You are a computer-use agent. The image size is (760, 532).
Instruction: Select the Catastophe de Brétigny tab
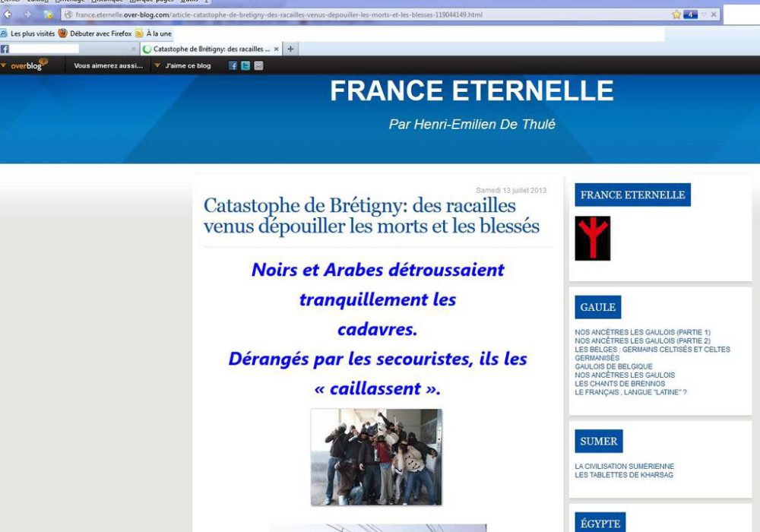click(211, 49)
